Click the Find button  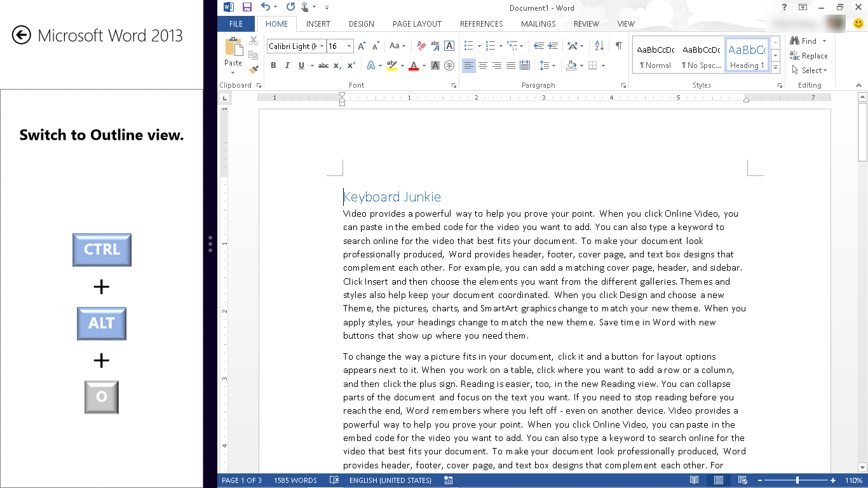click(803, 41)
